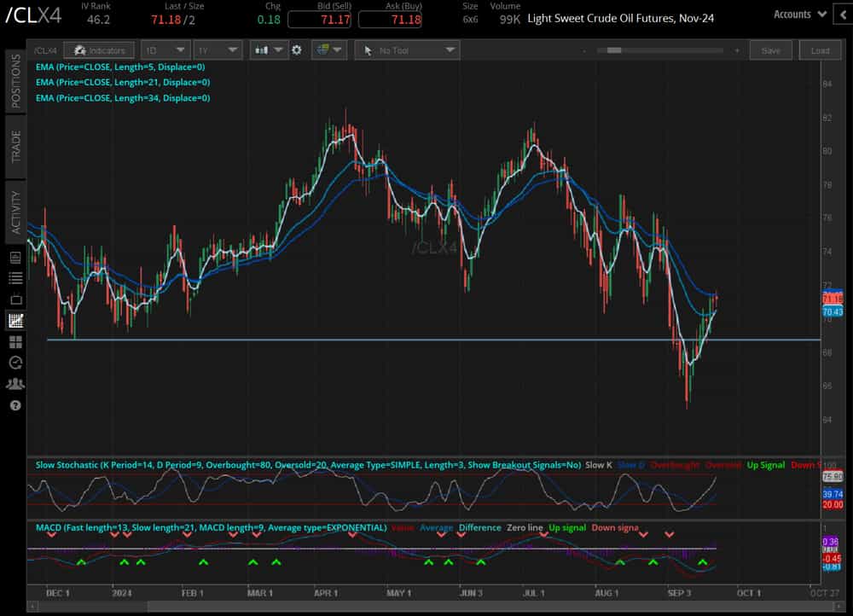Click the monitor icon in the left sidebar
The image size is (853, 616).
point(15,256)
